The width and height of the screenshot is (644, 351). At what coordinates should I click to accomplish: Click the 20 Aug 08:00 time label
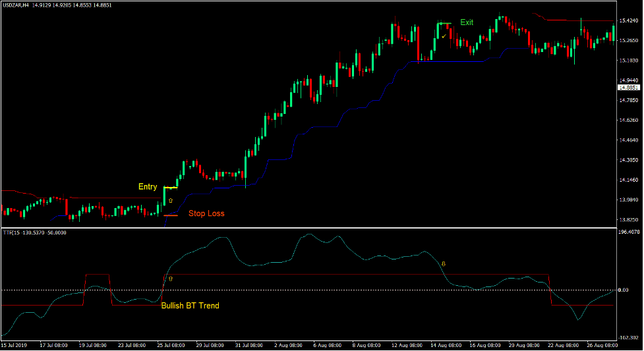pyautogui.click(x=524, y=346)
